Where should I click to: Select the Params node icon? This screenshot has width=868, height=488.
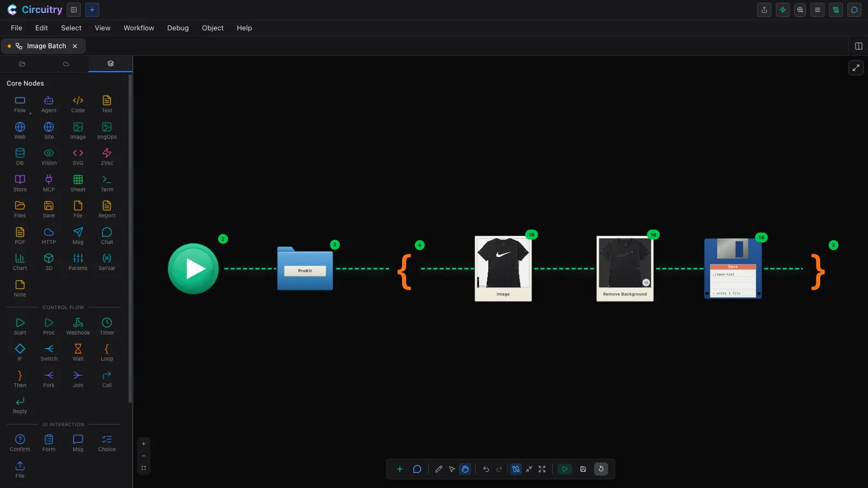click(x=78, y=262)
